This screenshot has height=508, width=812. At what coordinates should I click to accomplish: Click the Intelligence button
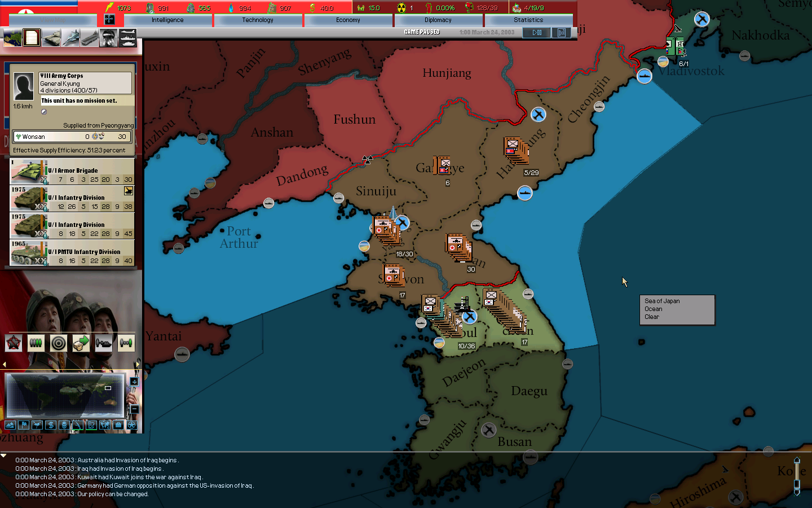(x=167, y=20)
